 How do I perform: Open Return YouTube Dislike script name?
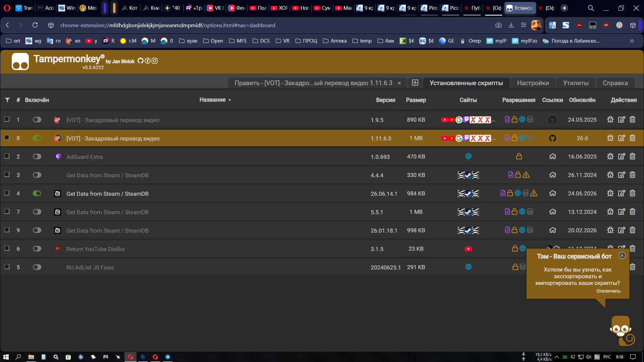click(x=96, y=249)
